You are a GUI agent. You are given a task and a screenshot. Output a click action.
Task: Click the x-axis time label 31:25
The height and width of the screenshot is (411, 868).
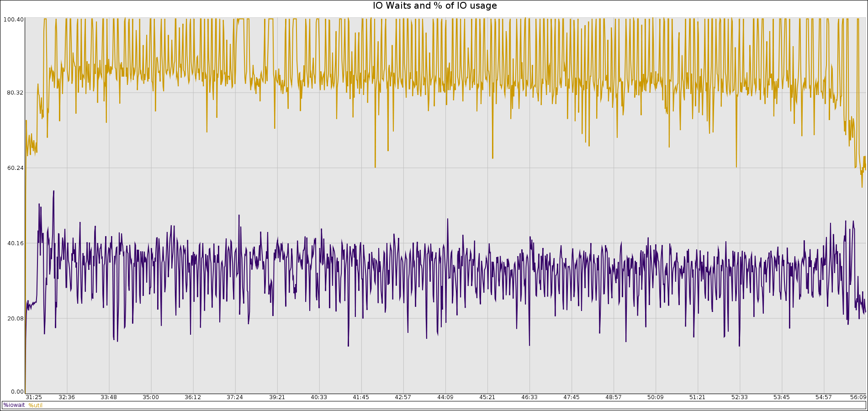34,397
